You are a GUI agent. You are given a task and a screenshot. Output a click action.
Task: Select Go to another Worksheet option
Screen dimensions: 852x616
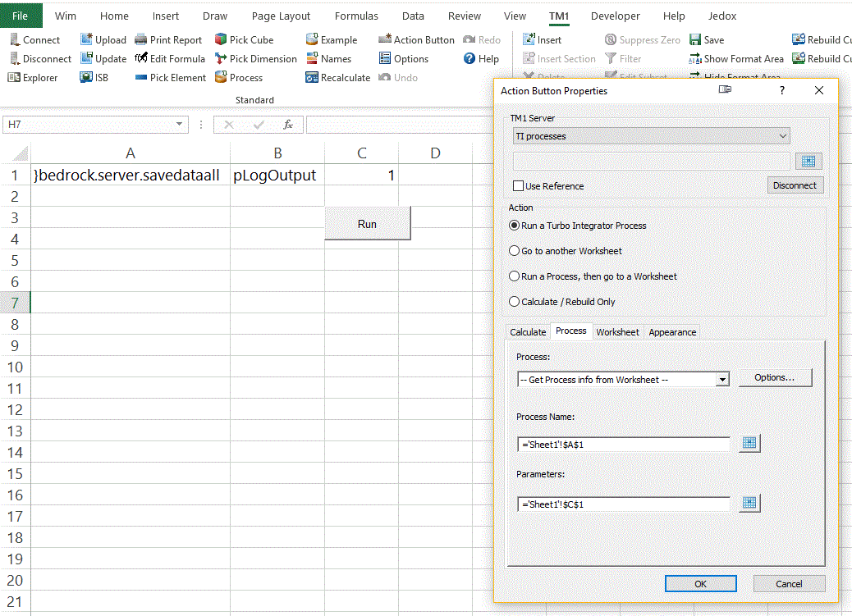pyautogui.click(x=514, y=251)
